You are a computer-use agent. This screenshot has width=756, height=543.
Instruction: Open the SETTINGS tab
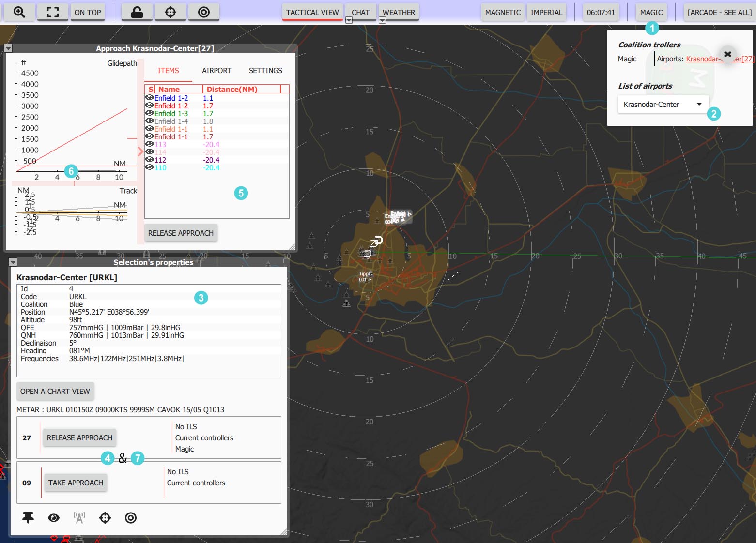click(265, 71)
